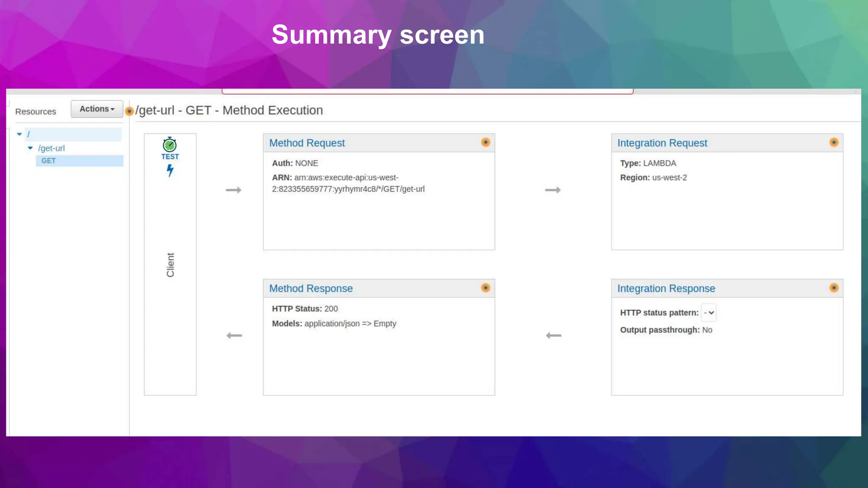Screen dimensions: 868x488
Task: Click the vertical Client label
Action: pyautogui.click(x=170, y=265)
